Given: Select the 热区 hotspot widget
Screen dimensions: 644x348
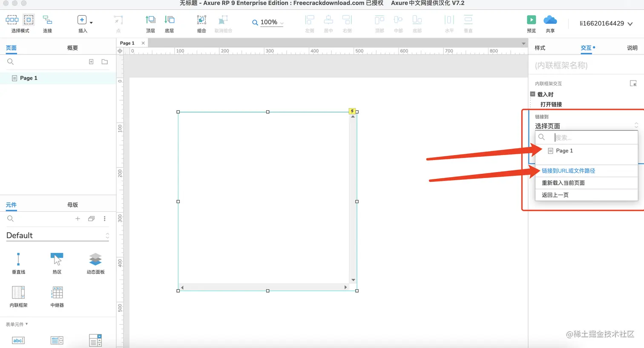Looking at the screenshot, I should click(x=57, y=263).
